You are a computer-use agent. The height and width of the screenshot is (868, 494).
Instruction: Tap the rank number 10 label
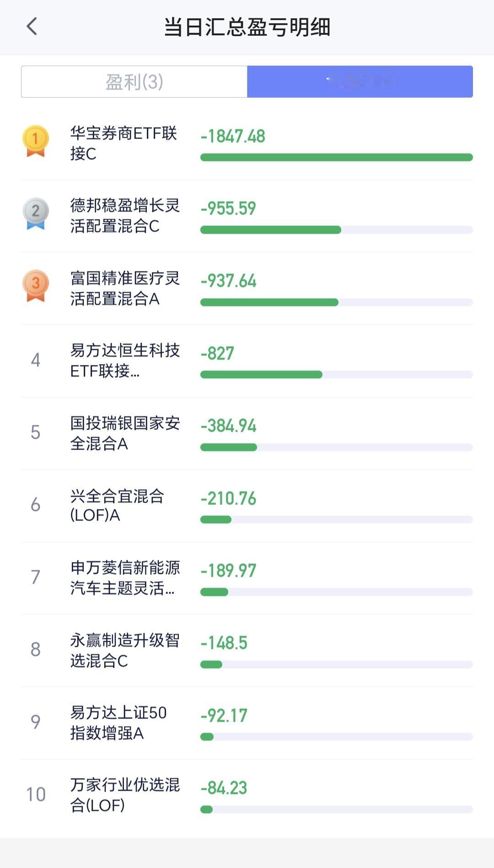pos(36,794)
